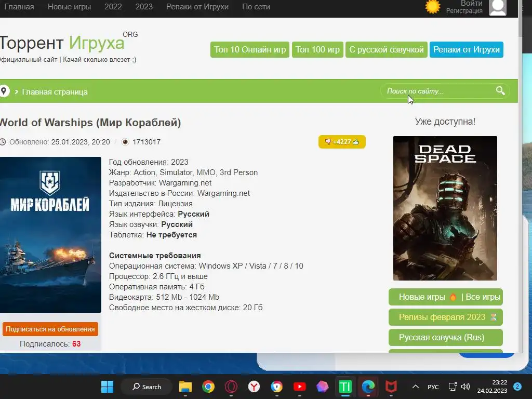The height and width of the screenshot is (399, 532).
Task: Open Новые игры menu item
Action: (x=69, y=6)
